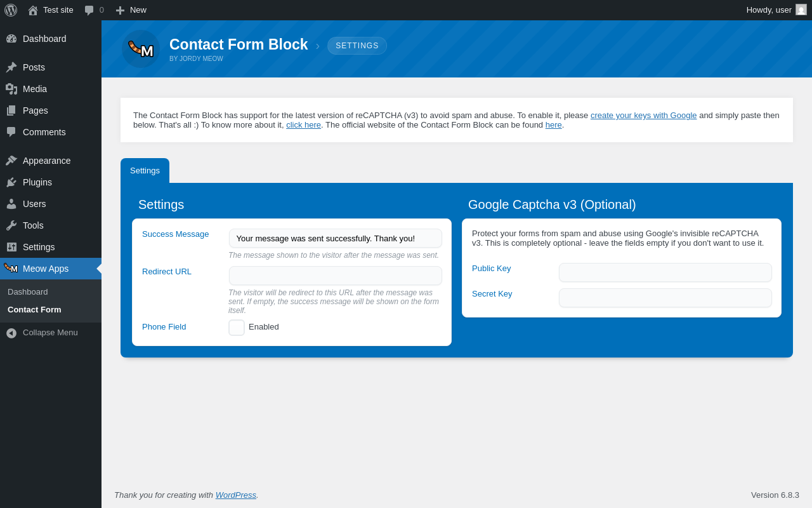Click the WordPress logo icon
Image resolution: width=812 pixels, height=508 pixels.
[11, 10]
